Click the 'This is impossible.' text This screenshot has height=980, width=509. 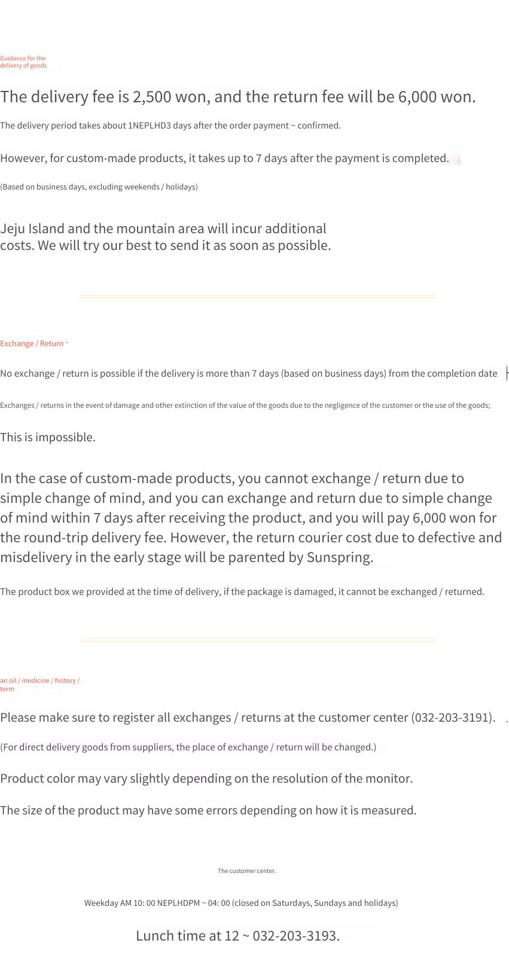tap(48, 438)
